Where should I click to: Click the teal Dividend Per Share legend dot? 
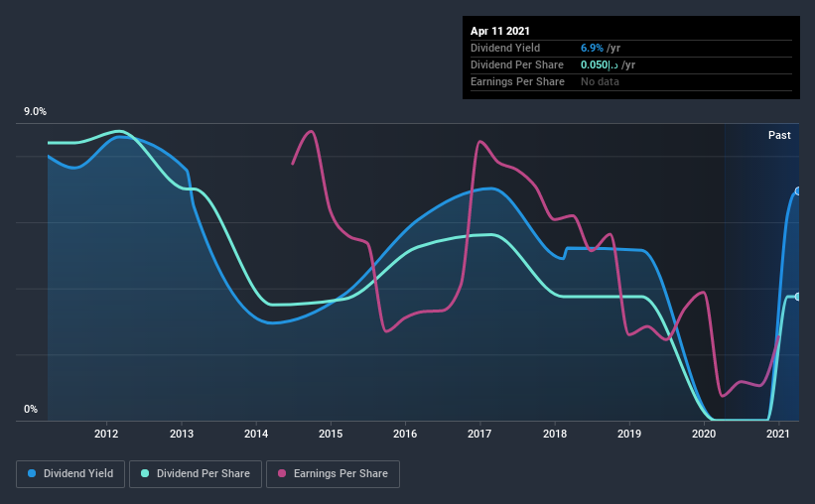[145, 473]
